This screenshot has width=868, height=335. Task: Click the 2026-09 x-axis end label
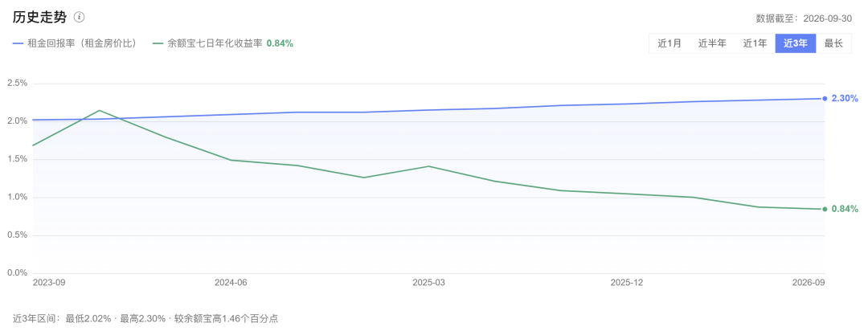809,282
